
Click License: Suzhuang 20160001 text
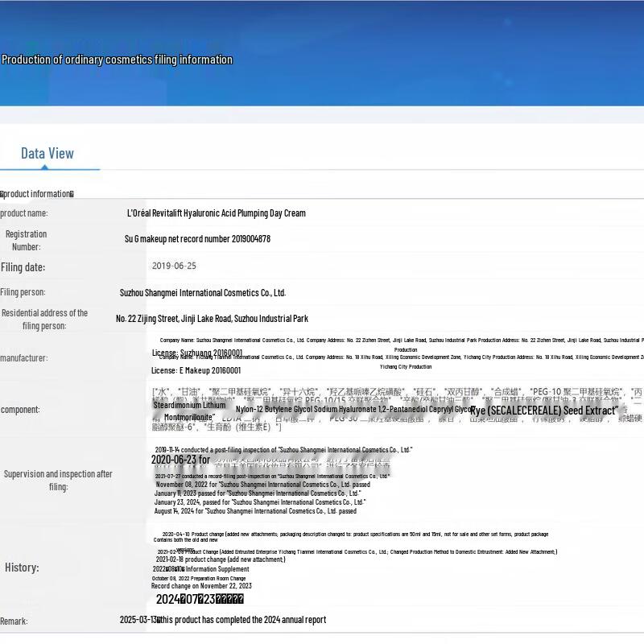(196, 353)
